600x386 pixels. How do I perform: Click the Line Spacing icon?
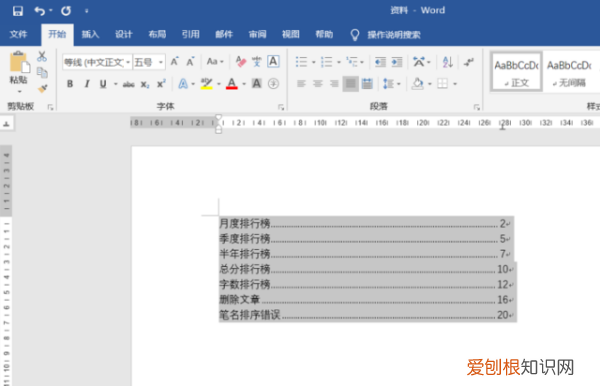388,83
